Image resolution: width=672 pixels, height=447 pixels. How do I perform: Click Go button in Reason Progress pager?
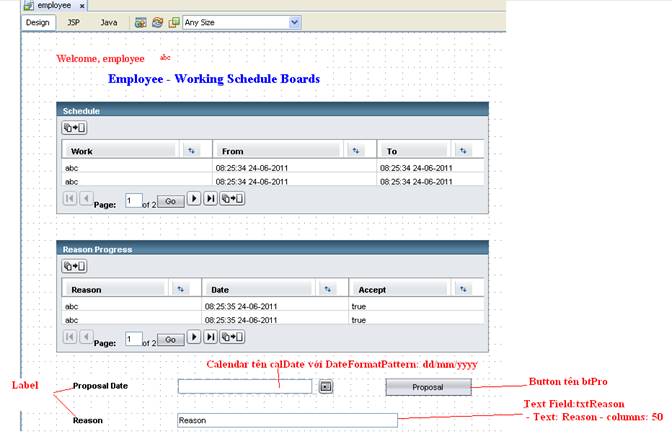tap(171, 339)
